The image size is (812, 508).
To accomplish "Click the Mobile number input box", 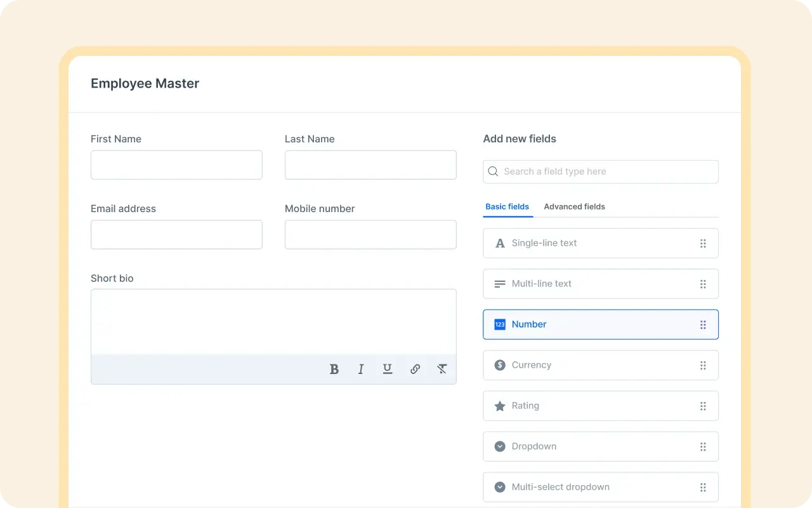I will point(370,235).
